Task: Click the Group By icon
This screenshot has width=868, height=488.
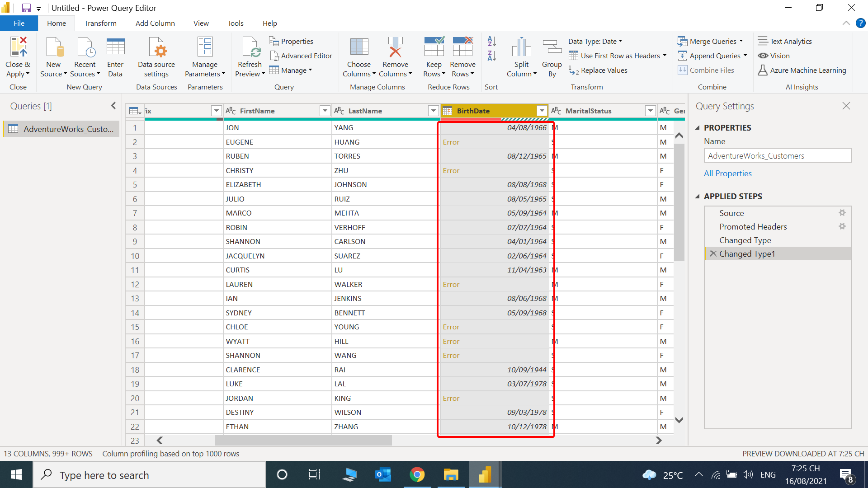Action: point(552,47)
